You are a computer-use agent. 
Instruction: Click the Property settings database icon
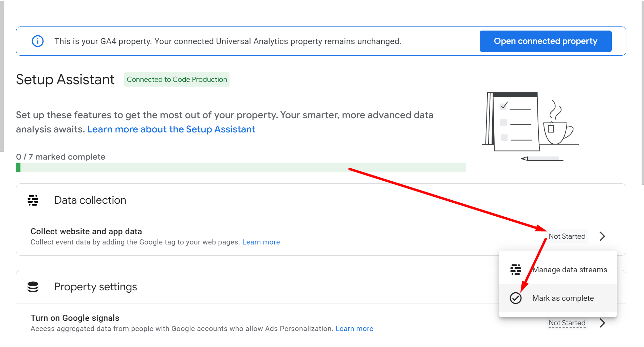33,287
